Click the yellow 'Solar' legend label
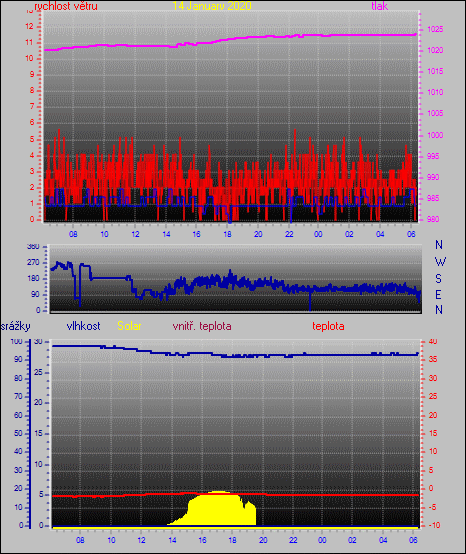 129,326
